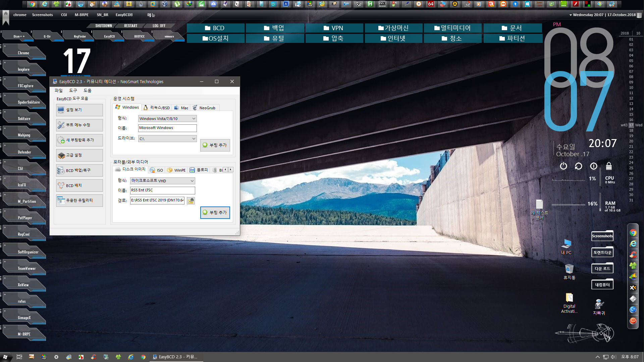Open the 도움 menu in EasyBCD
The width and height of the screenshot is (644, 362).
(88, 90)
